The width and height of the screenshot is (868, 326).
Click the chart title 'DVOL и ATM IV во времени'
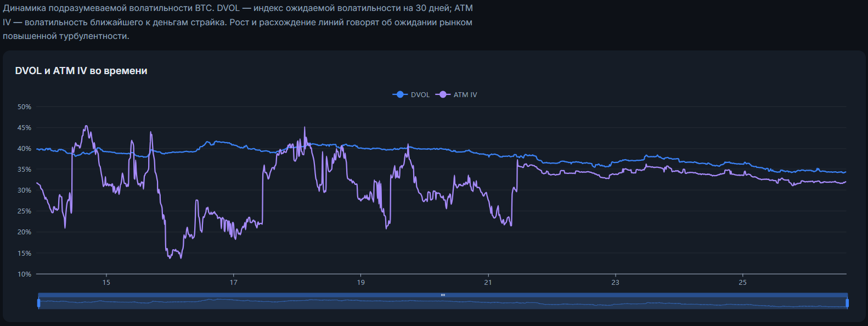click(81, 71)
